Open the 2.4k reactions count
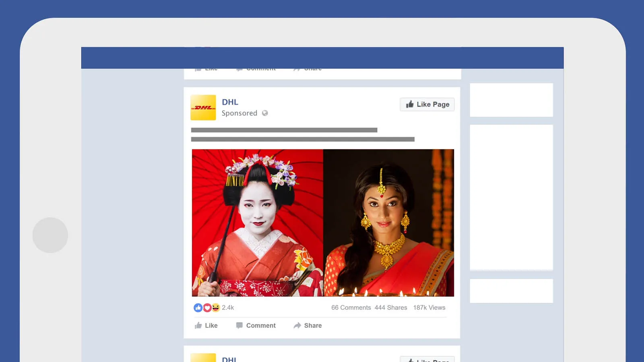This screenshot has height=362, width=644. click(228, 308)
